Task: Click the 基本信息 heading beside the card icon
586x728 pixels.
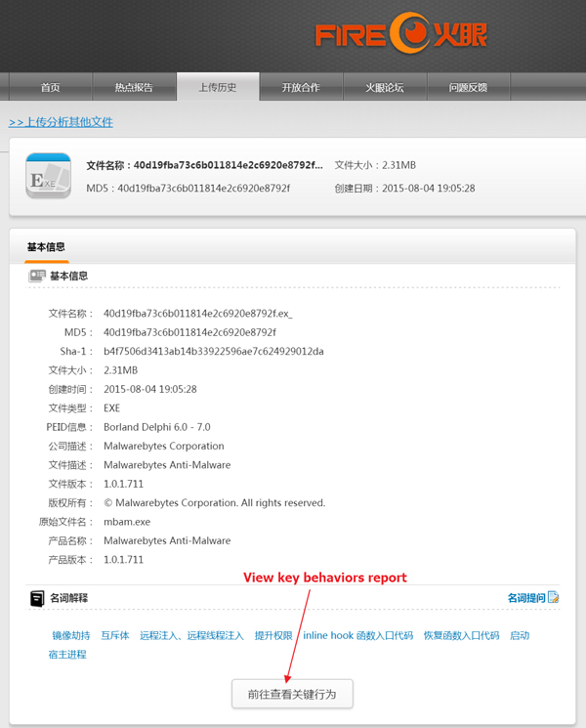Action: pyautogui.click(x=68, y=276)
